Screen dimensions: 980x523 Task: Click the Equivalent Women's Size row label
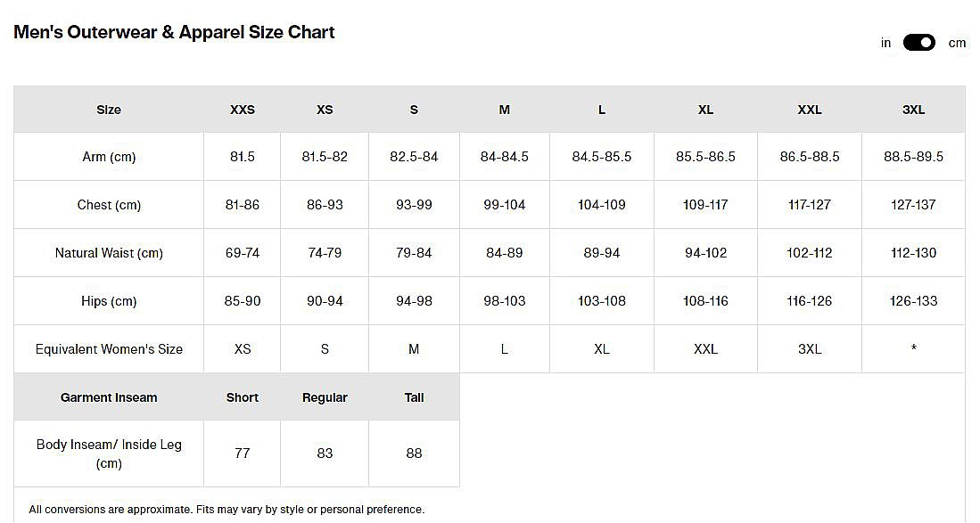click(x=109, y=349)
